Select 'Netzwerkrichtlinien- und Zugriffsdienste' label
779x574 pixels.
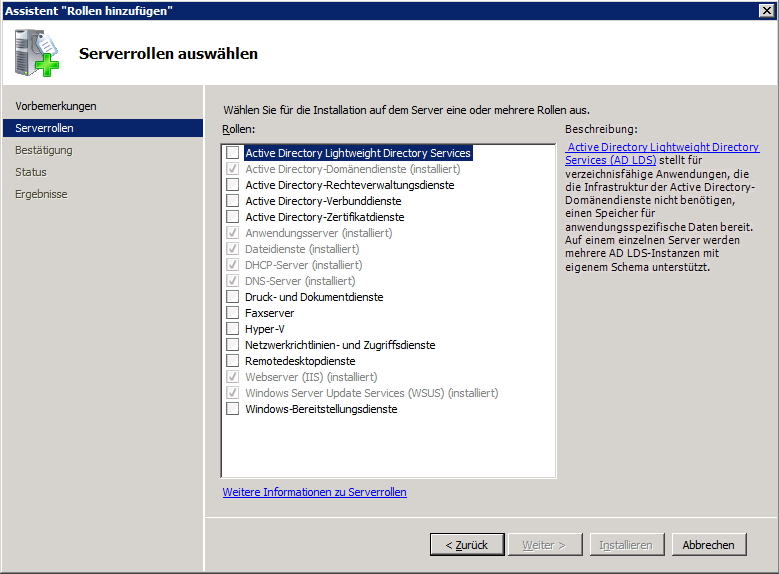click(340, 345)
